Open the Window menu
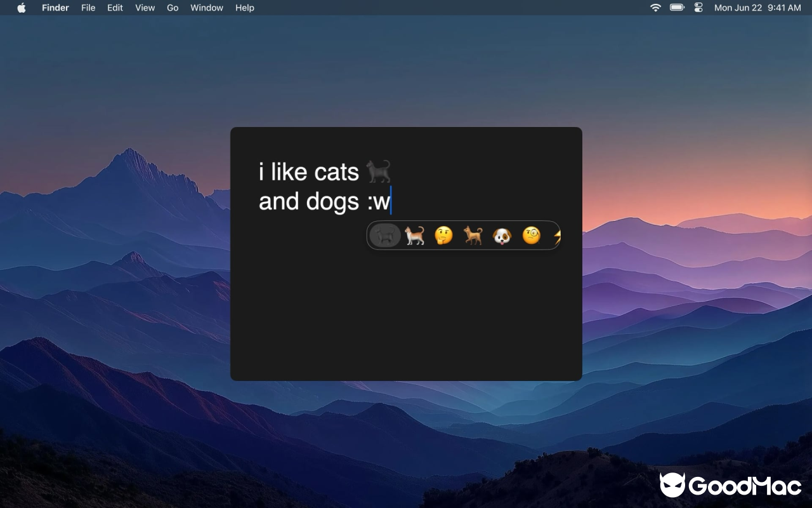 click(207, 8)
